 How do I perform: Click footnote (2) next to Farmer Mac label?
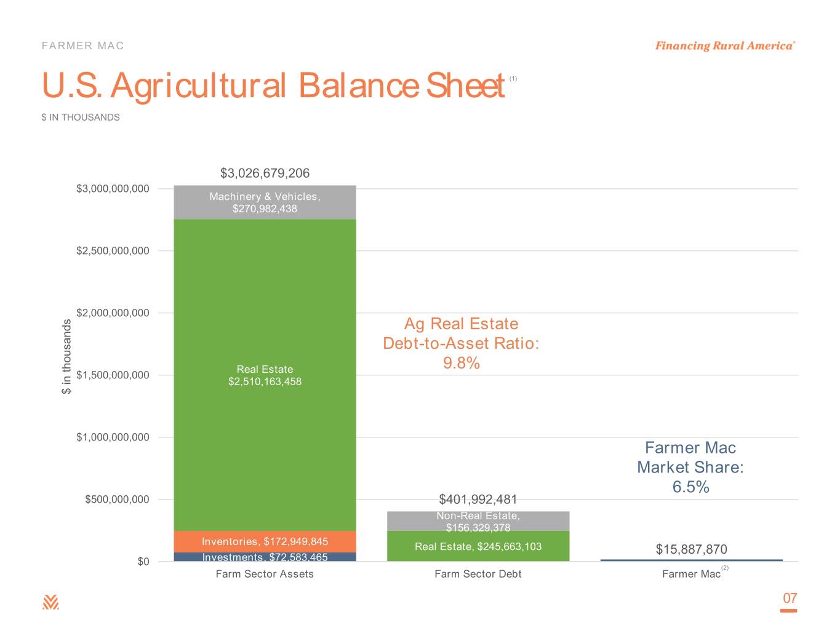(725, 568)
